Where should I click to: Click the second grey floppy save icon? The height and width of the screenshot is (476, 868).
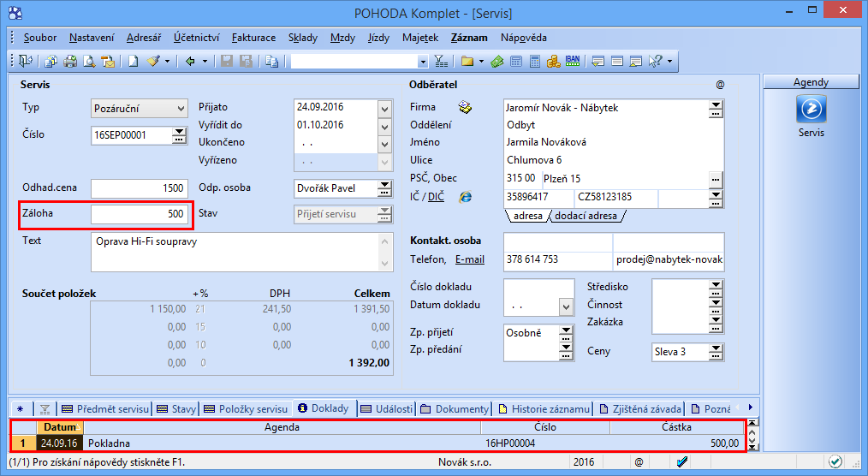pyautogui.click(x=246, y=61)
